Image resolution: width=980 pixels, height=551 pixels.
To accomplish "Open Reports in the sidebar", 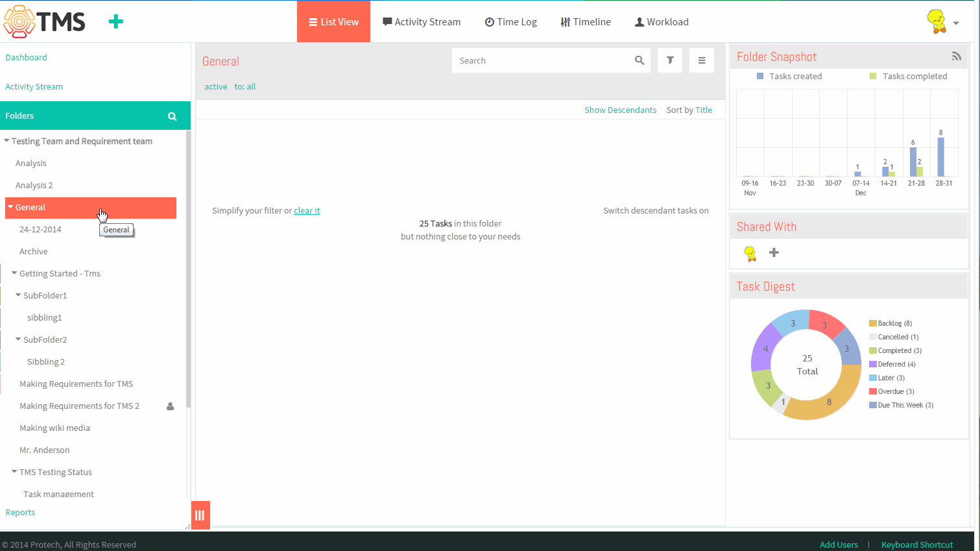I will point(20,512).
